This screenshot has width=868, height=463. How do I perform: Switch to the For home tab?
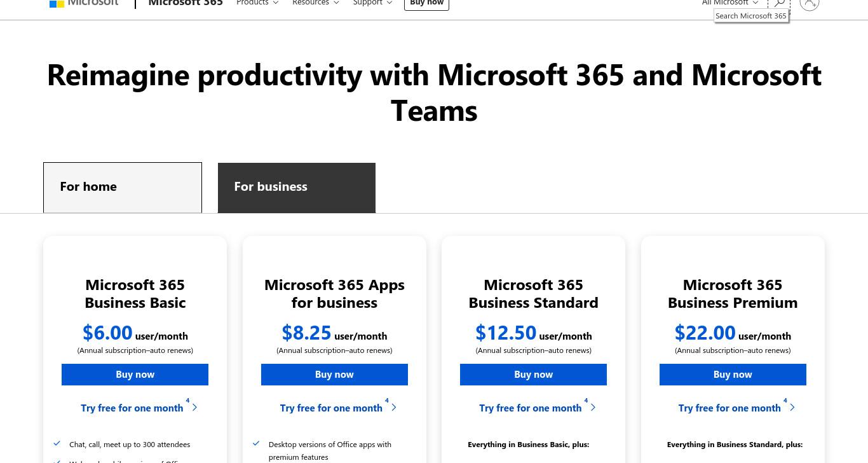tap(123, 188)
